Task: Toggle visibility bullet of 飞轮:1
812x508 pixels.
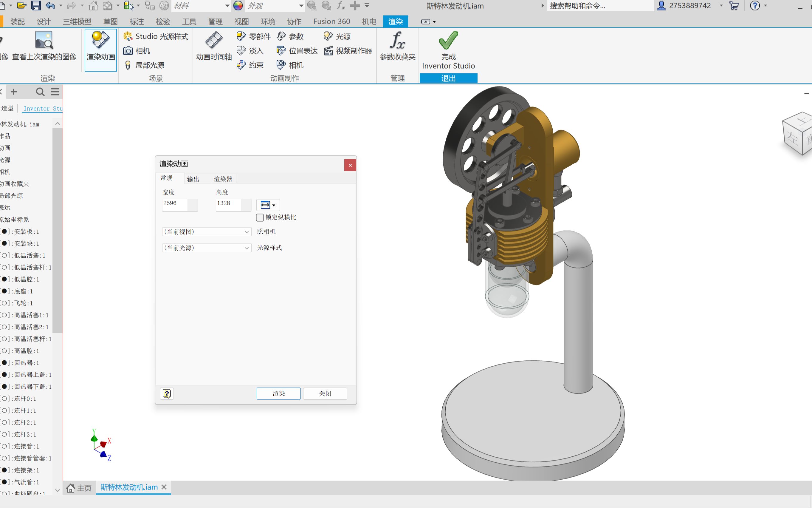Action: tap(4, 303)
